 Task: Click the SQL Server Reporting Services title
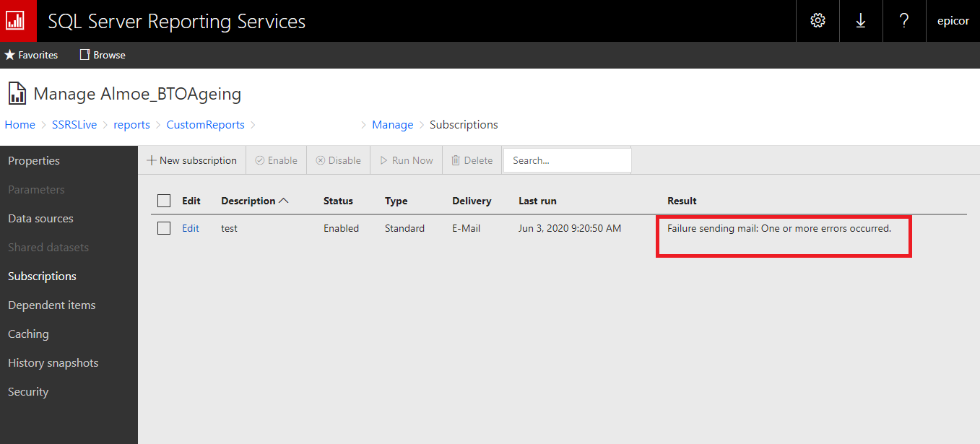[176, 22]
